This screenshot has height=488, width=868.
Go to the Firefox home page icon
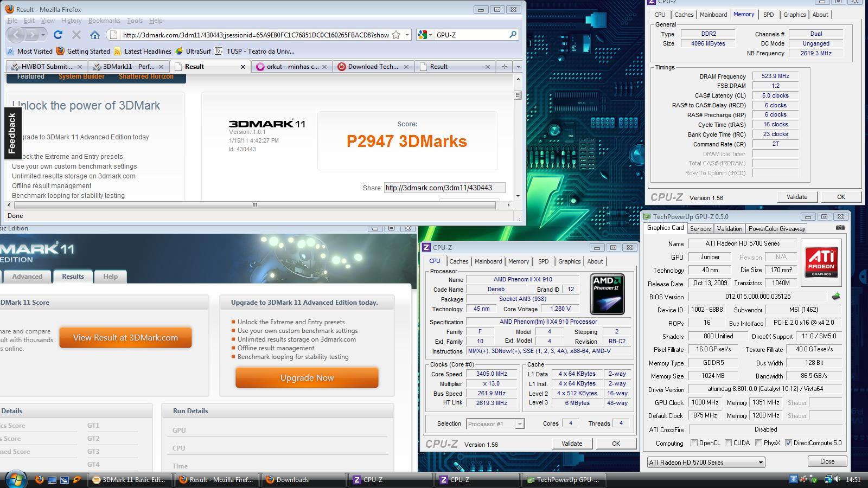pyautogui.click(x=95, y=35)
